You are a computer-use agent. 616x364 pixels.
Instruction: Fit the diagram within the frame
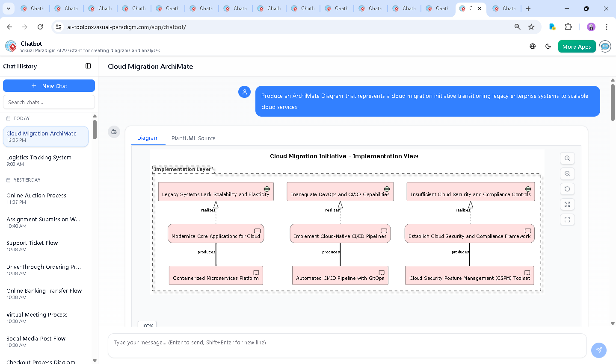(x=567, y=220)
